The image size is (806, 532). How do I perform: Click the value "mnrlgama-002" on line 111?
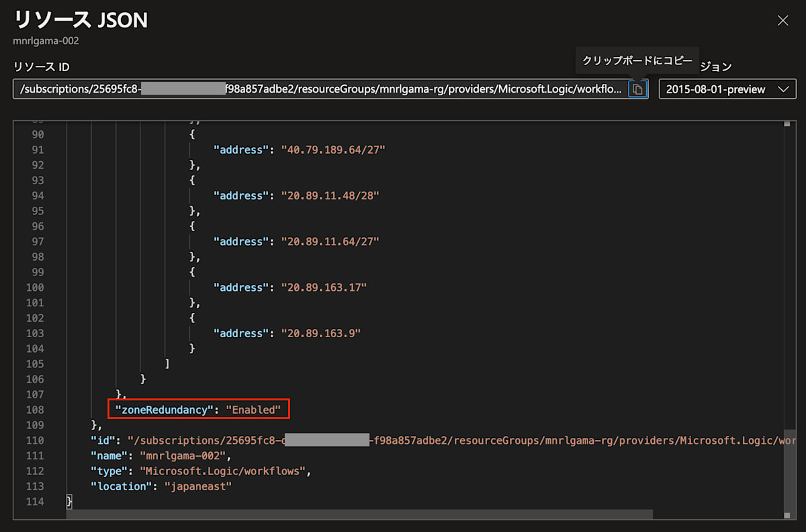coord(184,455)
